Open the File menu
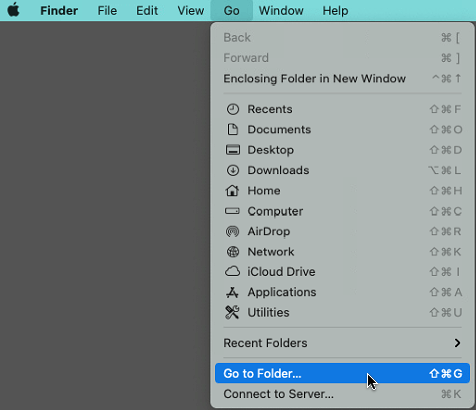 click(107, 11)
